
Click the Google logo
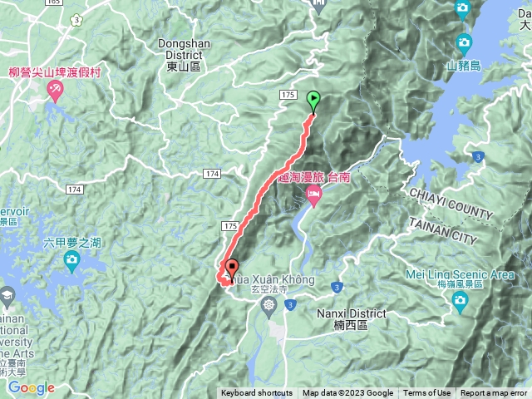pyautogui.click(x=32, y=388)
